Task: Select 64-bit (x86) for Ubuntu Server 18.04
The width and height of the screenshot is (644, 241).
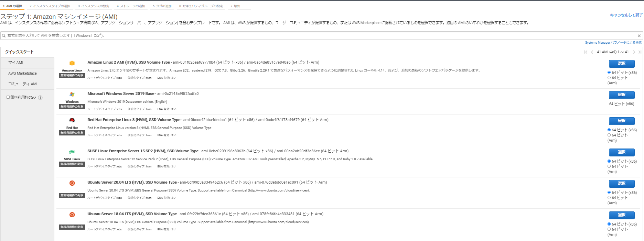Action: point(609,224)
